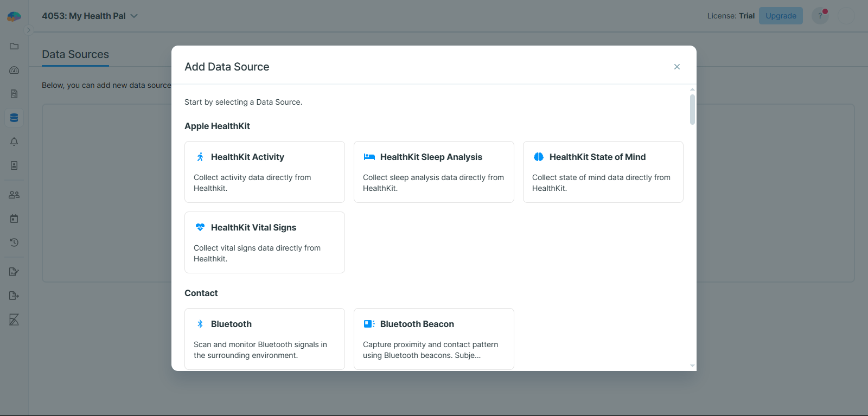The image size is (868, 416).
Task: Click the scrollbar up arrow in dialog
Action: [692, 89]
